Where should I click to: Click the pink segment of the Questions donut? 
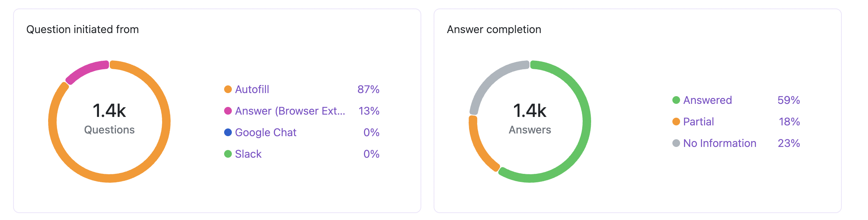[86, 70]
